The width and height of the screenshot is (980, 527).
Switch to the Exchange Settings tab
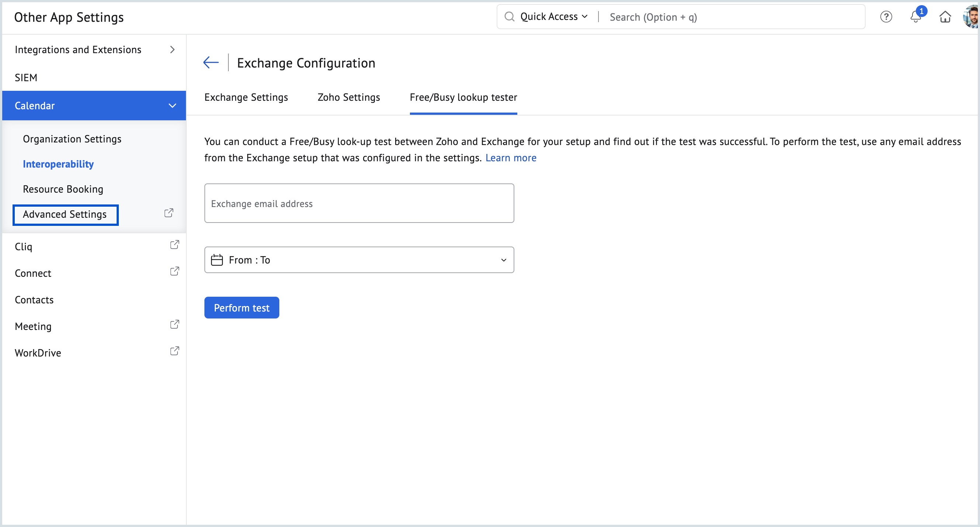click(x=246, y=97)
